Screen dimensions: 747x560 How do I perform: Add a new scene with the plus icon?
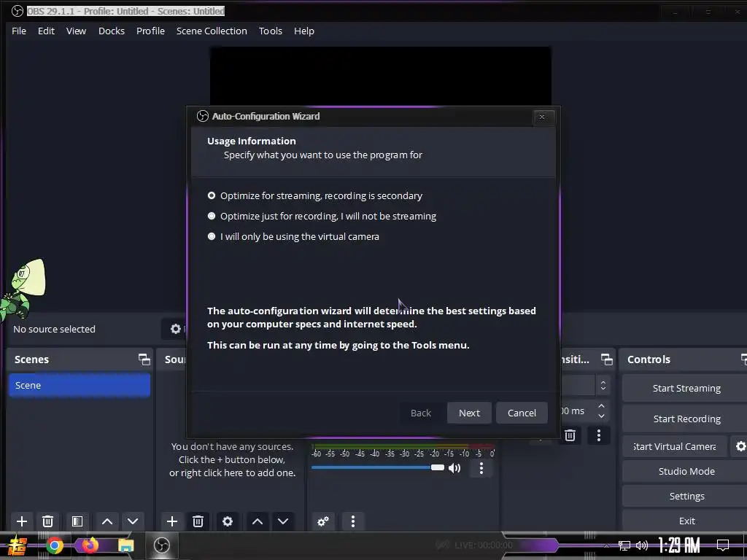22,521
